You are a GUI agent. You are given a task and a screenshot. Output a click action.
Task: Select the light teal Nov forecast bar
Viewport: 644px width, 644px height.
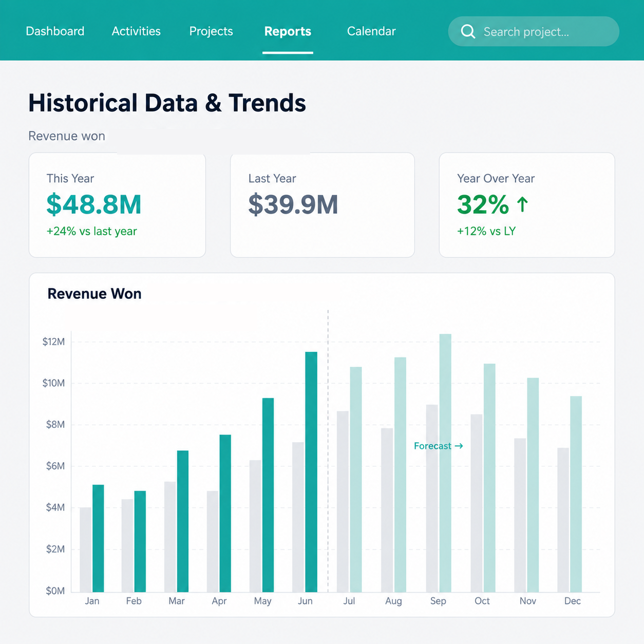pyautogui.click(x=533, y=485)
